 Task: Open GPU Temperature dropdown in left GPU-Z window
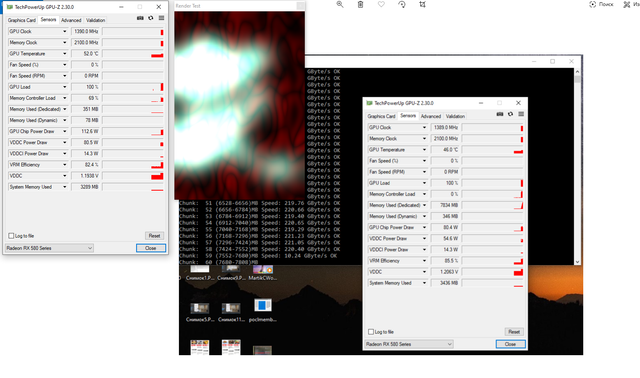64,53
